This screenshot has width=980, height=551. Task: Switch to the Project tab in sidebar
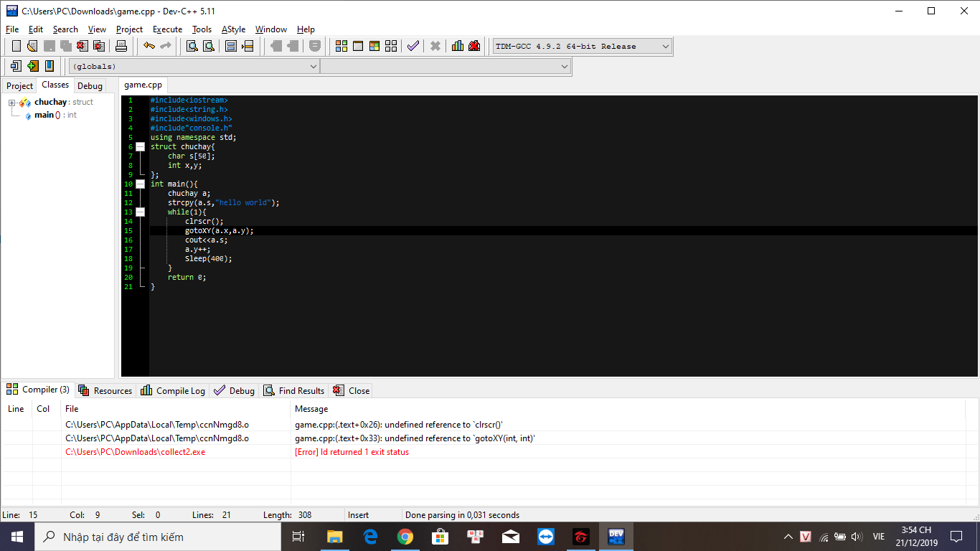tap(19, 86)
